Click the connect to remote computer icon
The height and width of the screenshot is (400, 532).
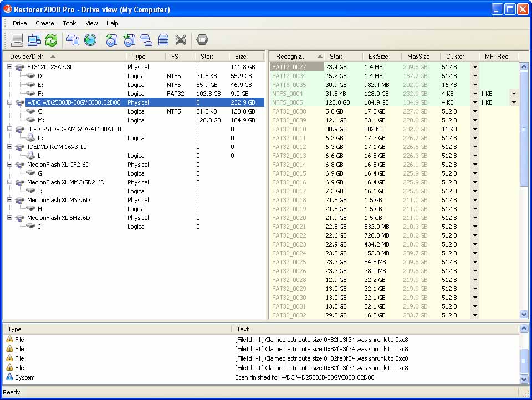34,40
